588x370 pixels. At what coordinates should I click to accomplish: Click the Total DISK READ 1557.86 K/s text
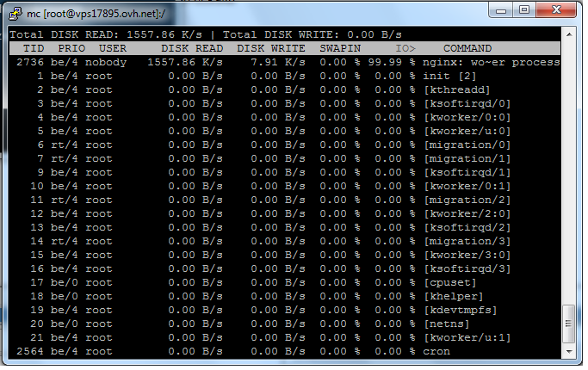[106, 35]
